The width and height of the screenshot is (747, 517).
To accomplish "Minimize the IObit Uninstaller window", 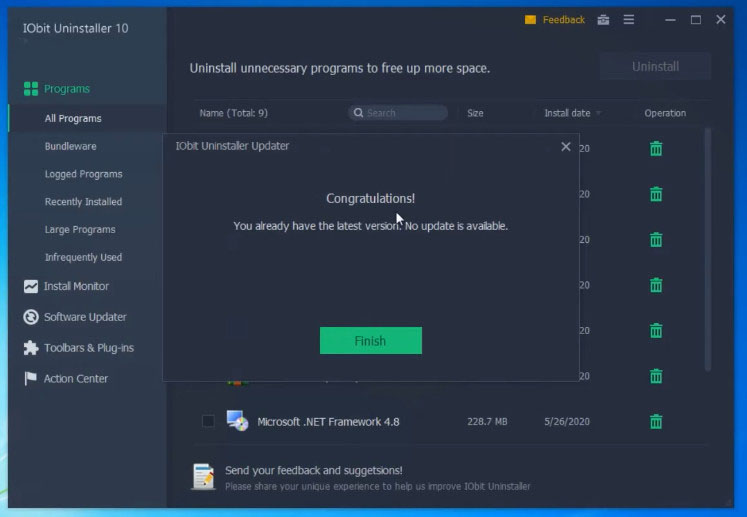I will click(x=670, y=20).
